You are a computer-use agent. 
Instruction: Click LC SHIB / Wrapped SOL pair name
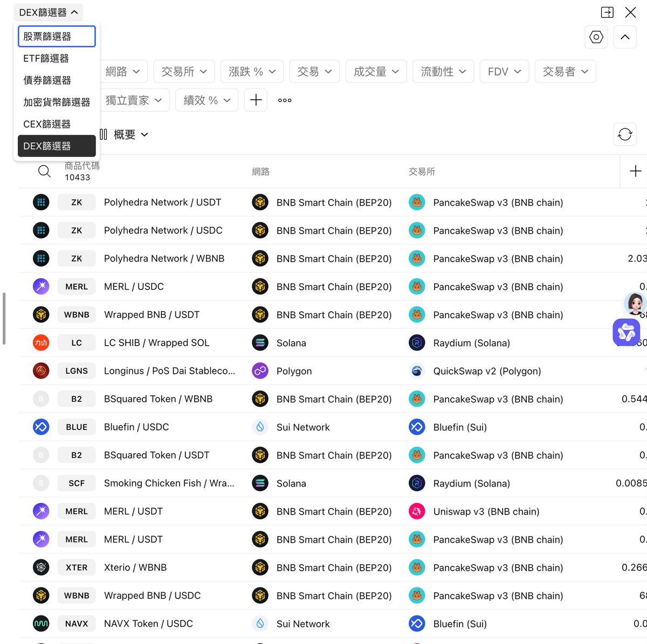point(157,342)
